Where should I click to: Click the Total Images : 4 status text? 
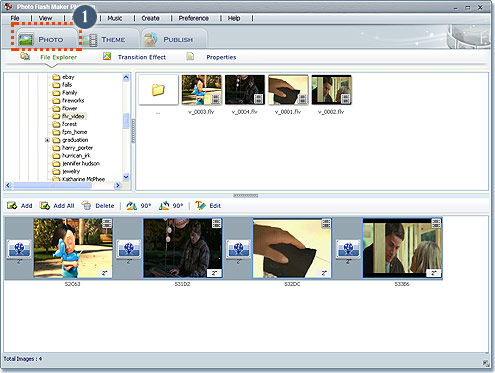pyautogui.click(x=23, y=359)
